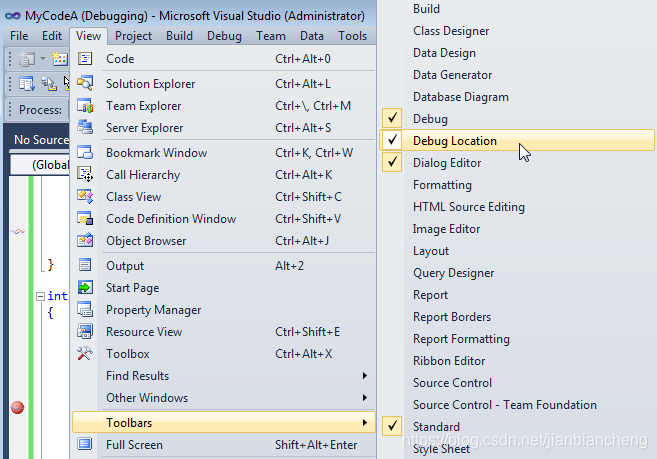657x459 pixels.
Task: Open the Build menu
Action: coord(179,36)
